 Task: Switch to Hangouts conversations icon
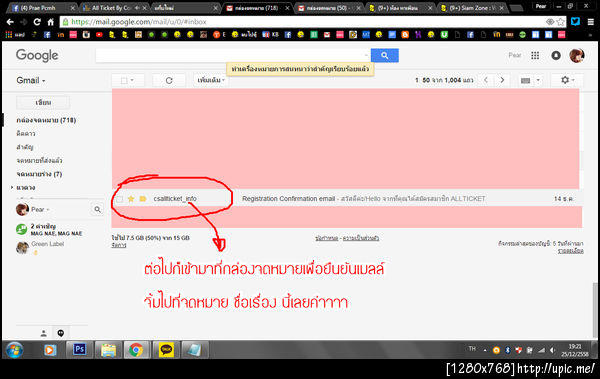tap(60, 333)
